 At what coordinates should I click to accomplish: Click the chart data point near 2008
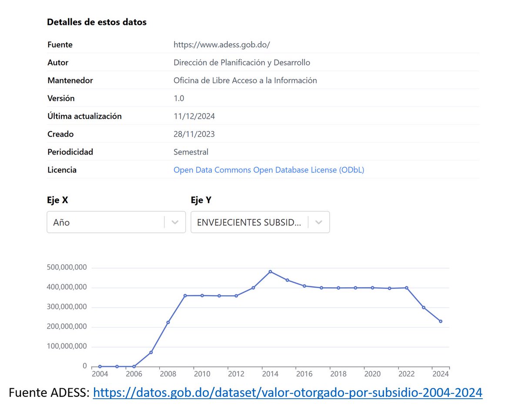[x=168, y=323]
